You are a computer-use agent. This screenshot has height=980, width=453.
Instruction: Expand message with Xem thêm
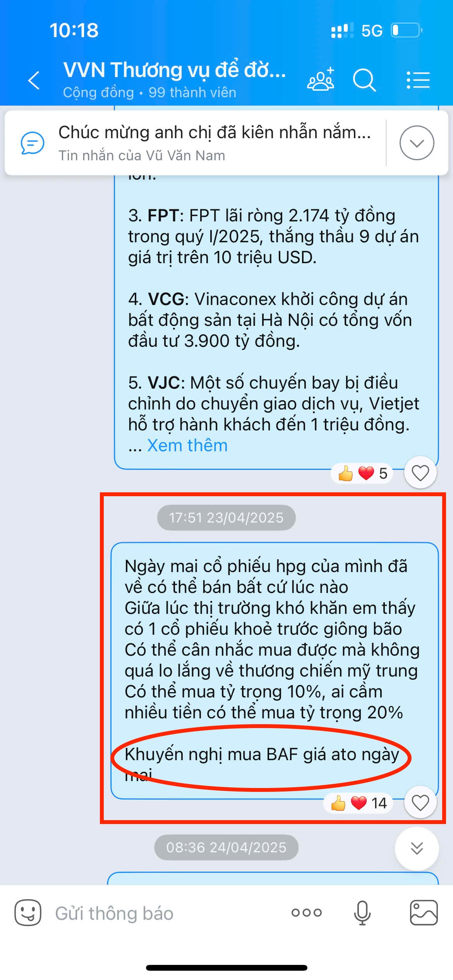pyautogui.click(x=187, y=445)
